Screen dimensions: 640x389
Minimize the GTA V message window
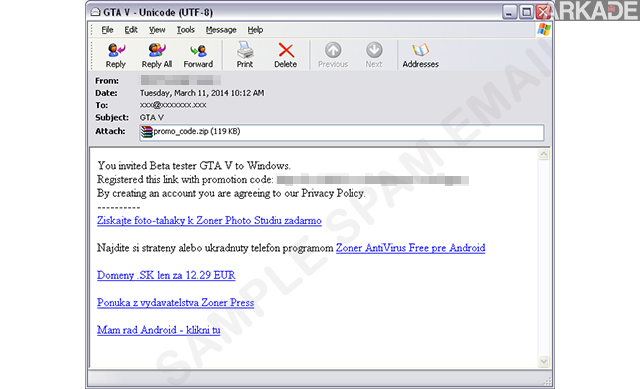509,12
